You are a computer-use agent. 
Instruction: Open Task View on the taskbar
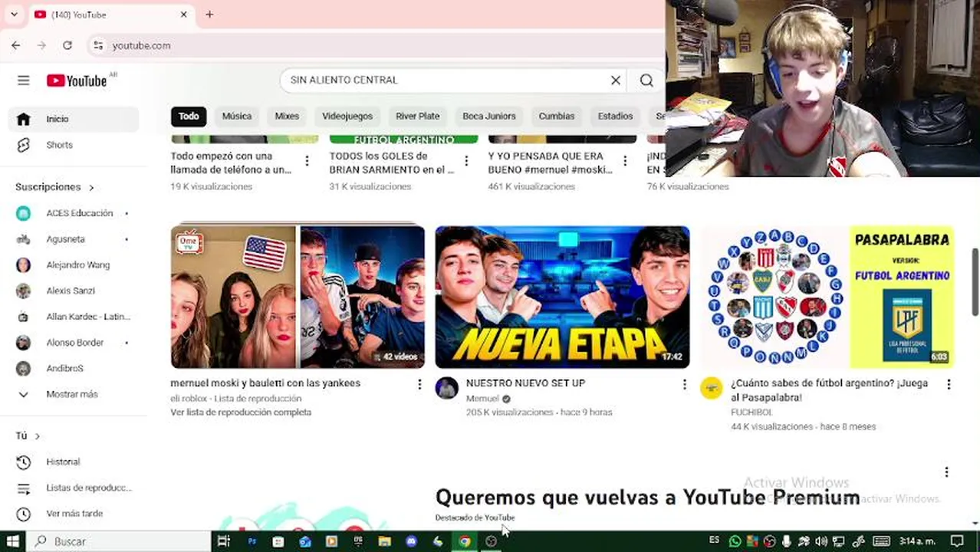224,541
